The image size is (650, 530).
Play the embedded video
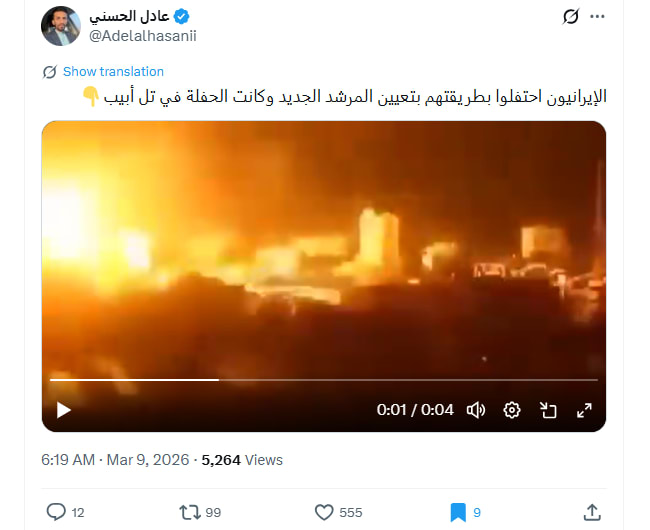click(x=63, y=410)
